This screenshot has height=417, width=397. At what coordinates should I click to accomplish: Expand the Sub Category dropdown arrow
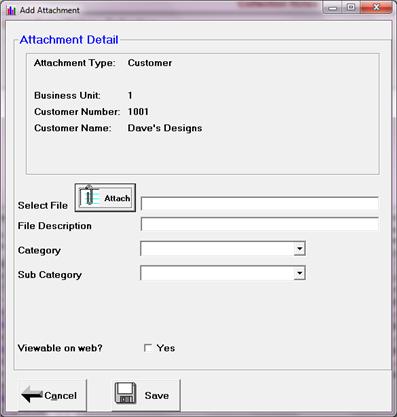coord(300,273)
